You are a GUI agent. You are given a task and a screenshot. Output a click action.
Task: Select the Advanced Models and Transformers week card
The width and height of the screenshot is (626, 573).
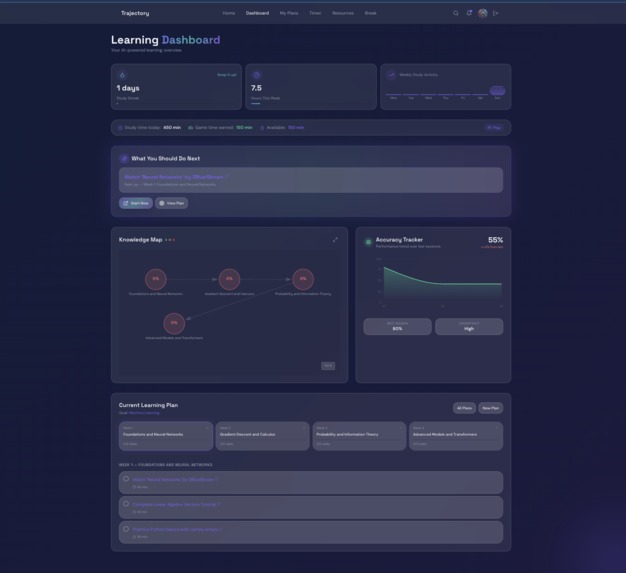tap(456, 436)
